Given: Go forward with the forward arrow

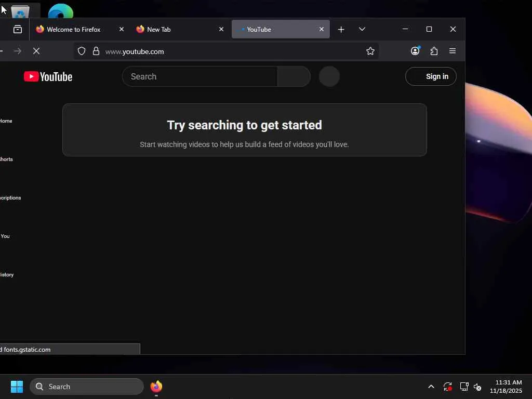Looking at the screenshot, I should click(x=18, y=51).
